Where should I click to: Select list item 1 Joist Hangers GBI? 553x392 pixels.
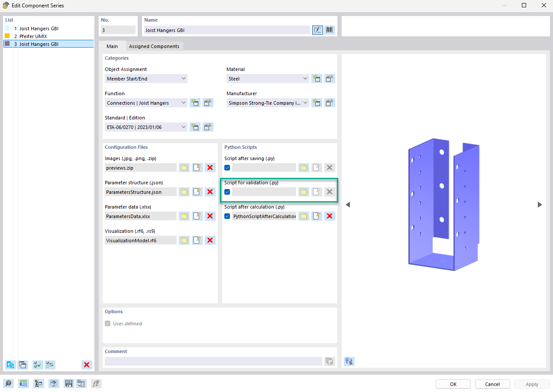49,29
